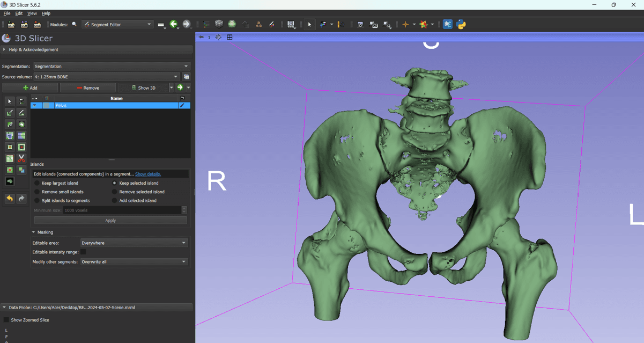Image resolution: width=644 pixels, height=343 pixels.
Task: Go back to the previous module
Action: (173, 24)
